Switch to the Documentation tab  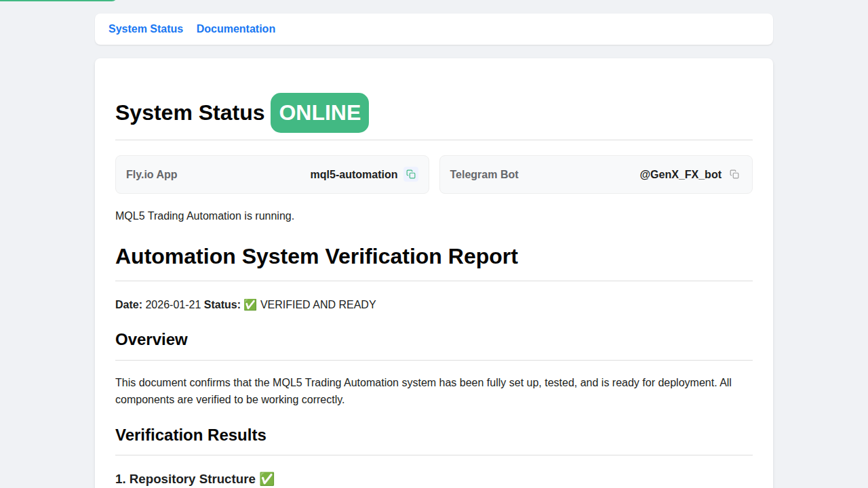236,29
